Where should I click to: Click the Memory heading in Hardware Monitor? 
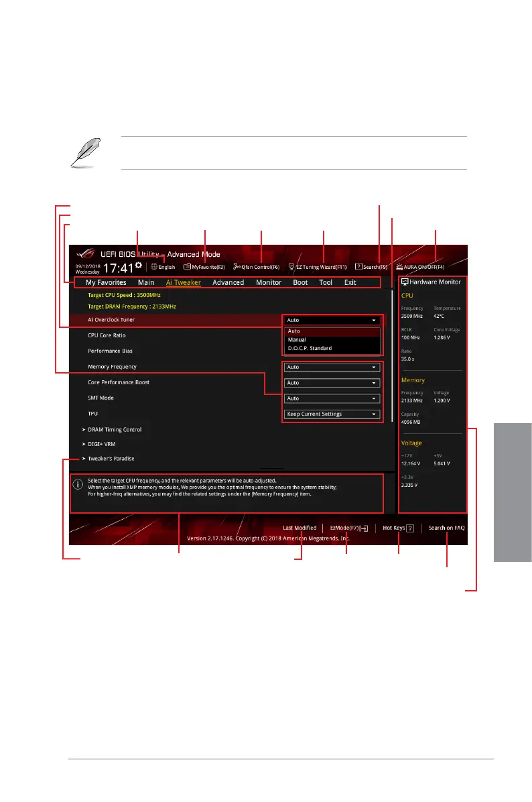413,380
